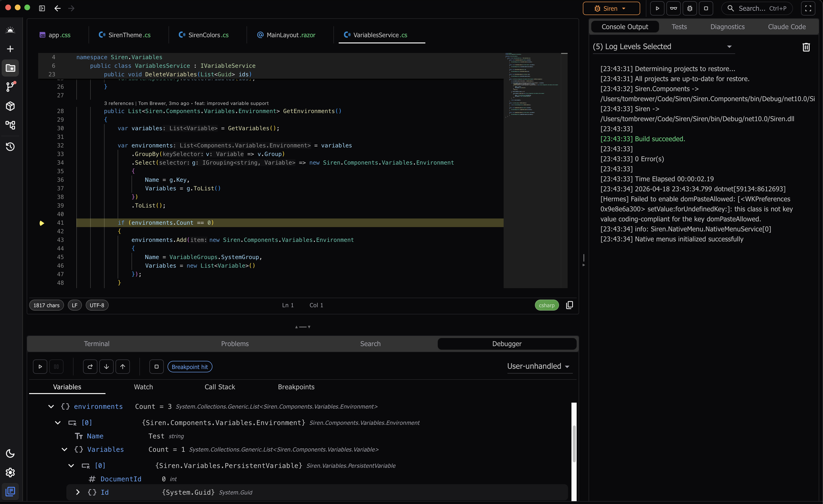Open the Diagnostics tab
The width and height of the screenshot is (823, 504).
(728, 27)
